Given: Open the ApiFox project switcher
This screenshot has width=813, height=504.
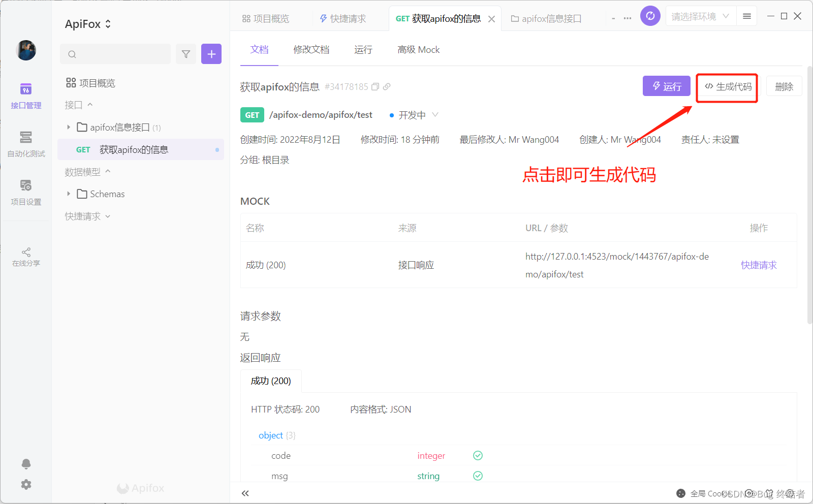Looking at the screenshot, I should (88, 24).
